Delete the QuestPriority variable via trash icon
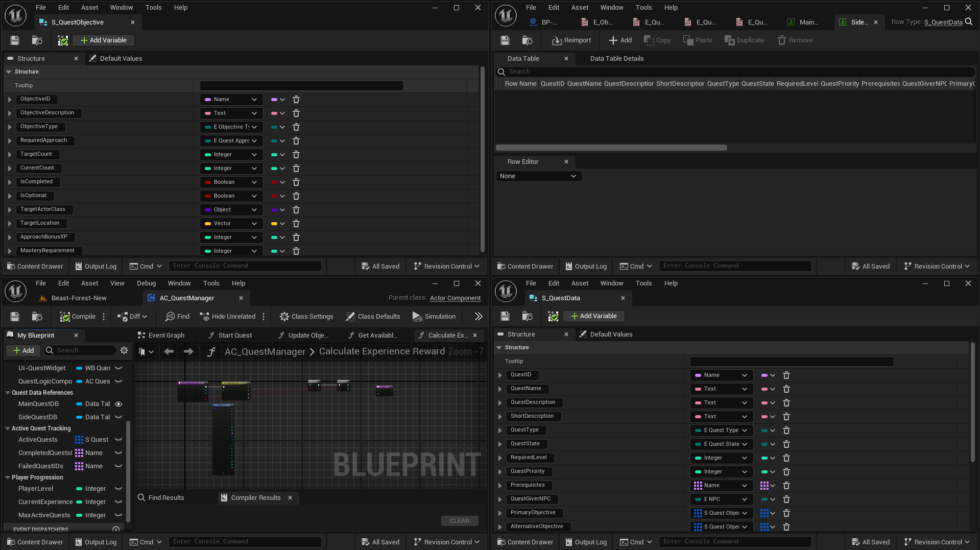This screenshot has width=980, height=550. 786,472
